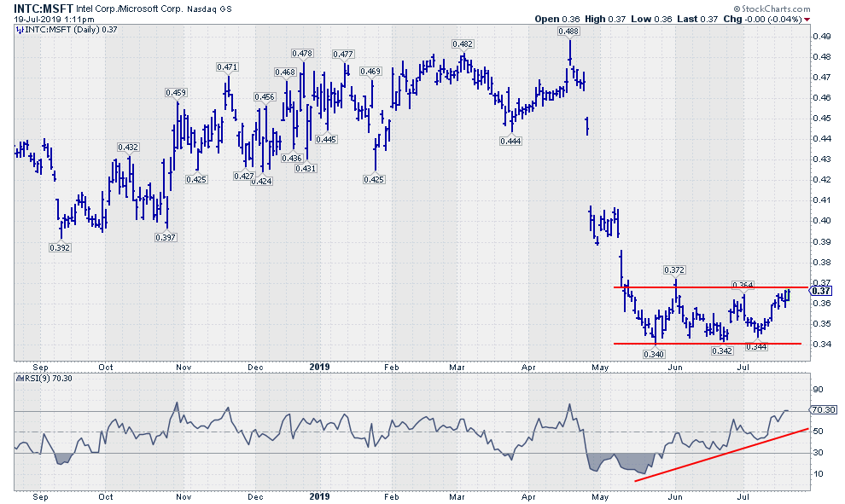
Task: Click the 0.471 peak label
Action: click(x=227, y=67)
